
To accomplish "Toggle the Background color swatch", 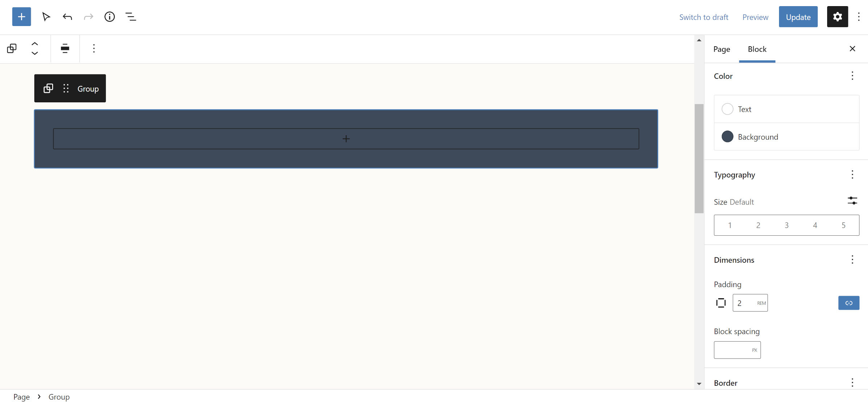I will (727, 137).
